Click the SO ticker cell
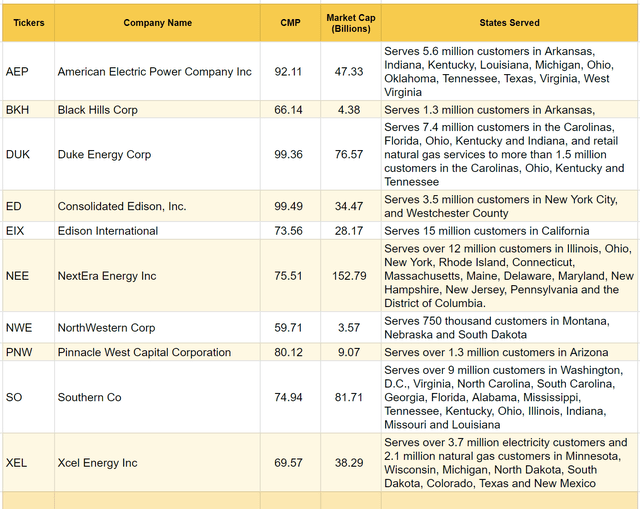Screen dimensions: 640x509 [x=28, y=397]
